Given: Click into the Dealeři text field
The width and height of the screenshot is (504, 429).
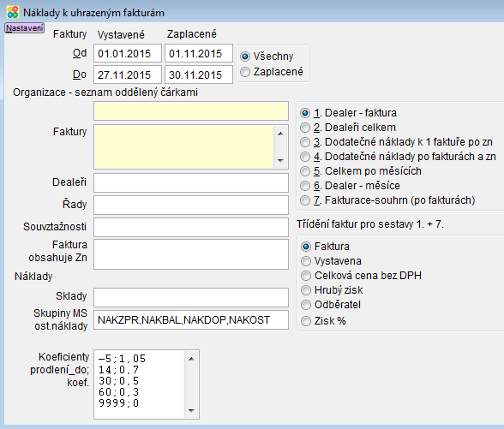Looking at the screenshot, I should coord(191,183).
